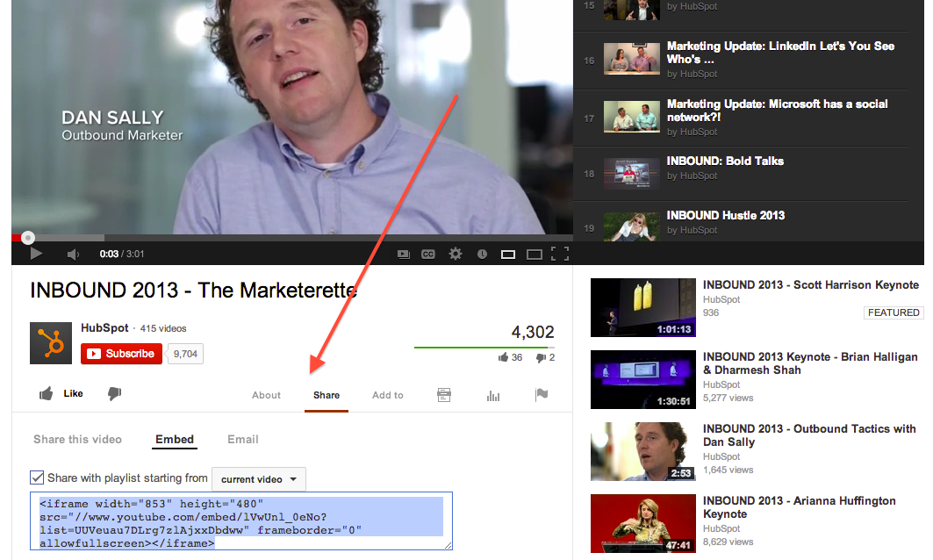
Task: View video statistics bar-chart icon
Action: point(492,395)
